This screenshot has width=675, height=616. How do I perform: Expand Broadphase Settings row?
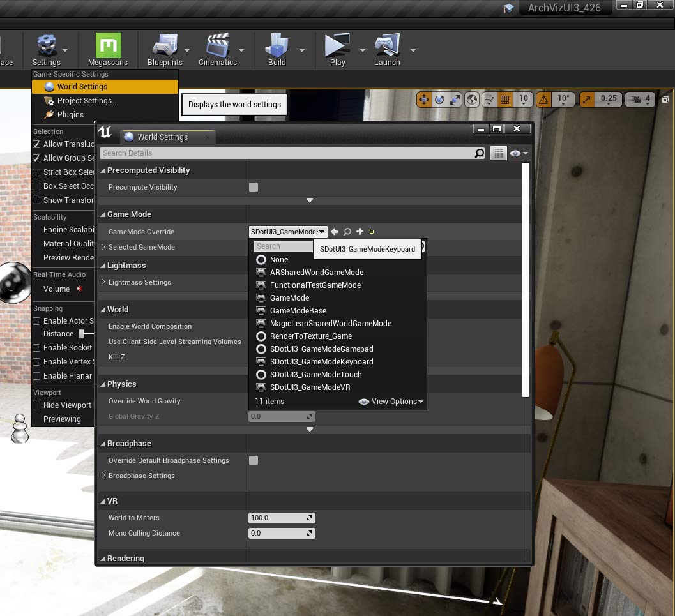(103, 476)
